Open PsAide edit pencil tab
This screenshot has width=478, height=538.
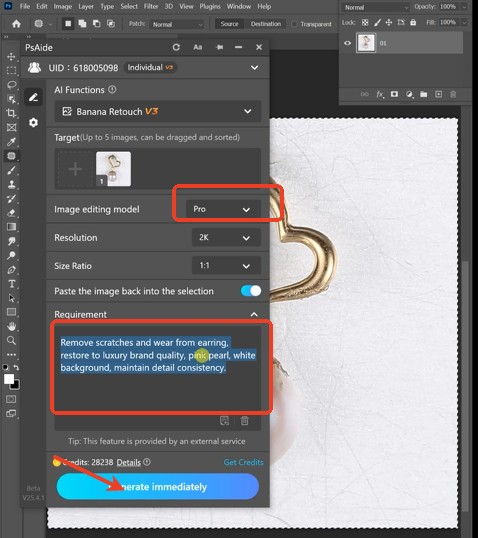[33, 97]
